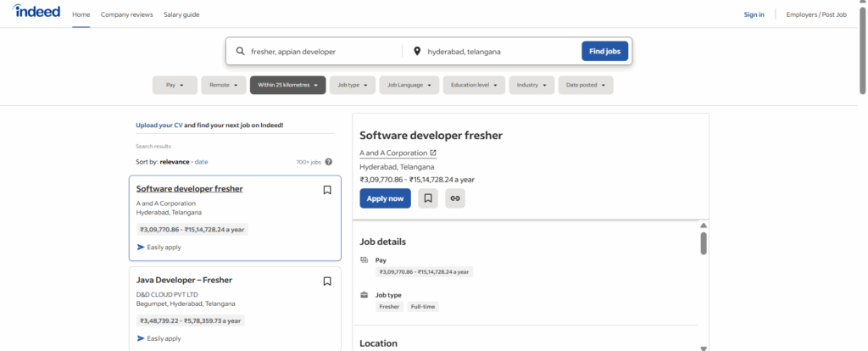Click the Indeed logo

click(x=36, y=13)
